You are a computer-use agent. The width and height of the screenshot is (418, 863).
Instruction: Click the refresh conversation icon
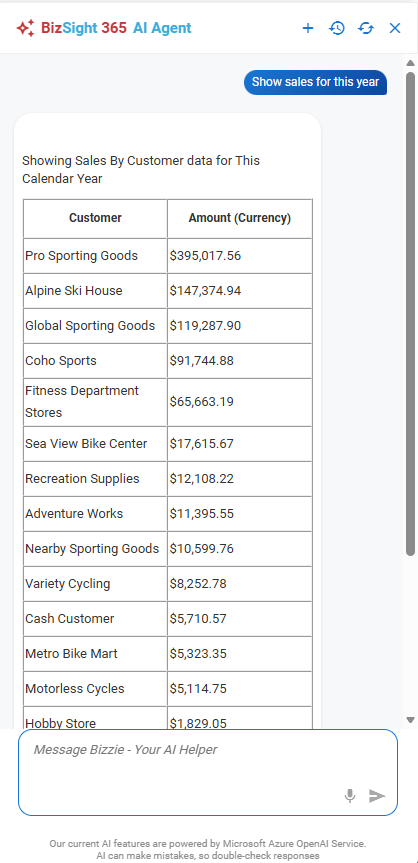(366, 28)
